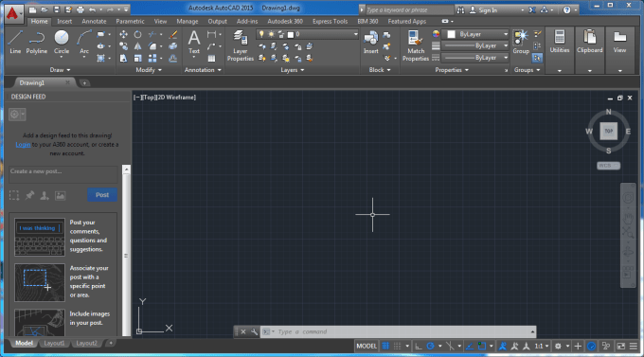Click the pin-to-point icon in Design Feed
Image resolution: width=644 pixels, height=357 pixels.
[x=29, y=196]
